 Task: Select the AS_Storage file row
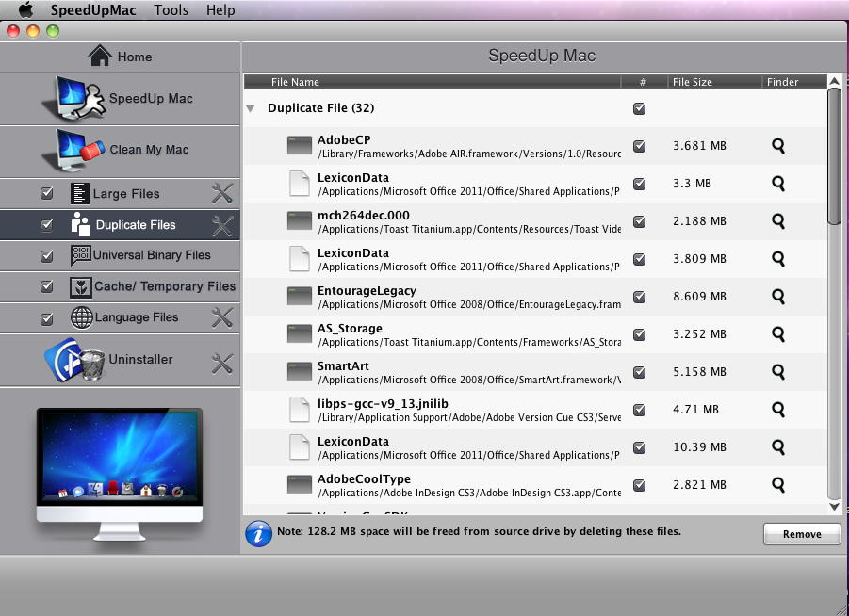pyautogui.click(x=535, y=334)
